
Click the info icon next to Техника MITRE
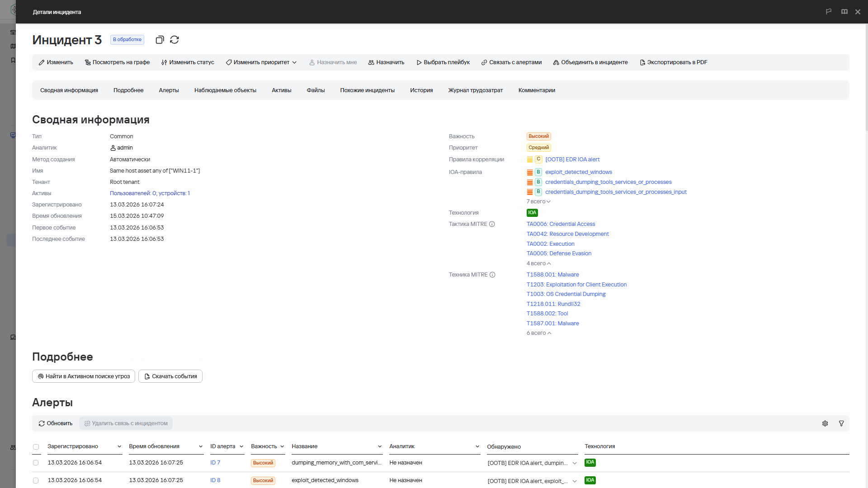tap(492, 275)
